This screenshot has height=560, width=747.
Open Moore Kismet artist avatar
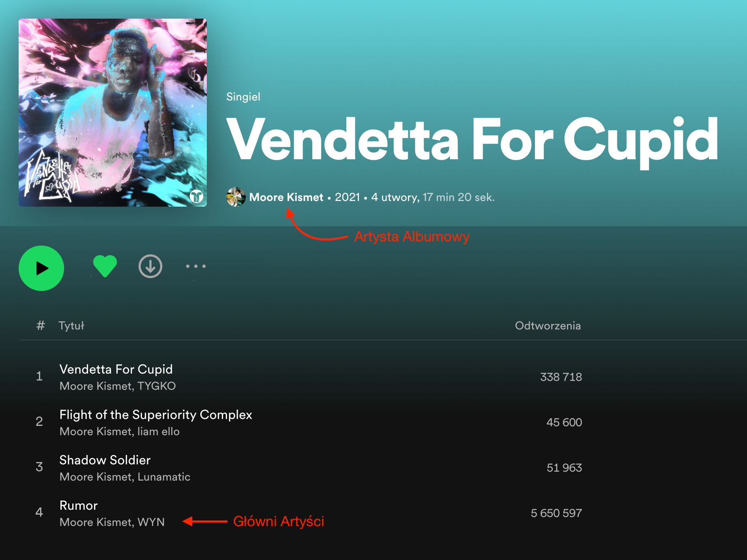[236, 197]
